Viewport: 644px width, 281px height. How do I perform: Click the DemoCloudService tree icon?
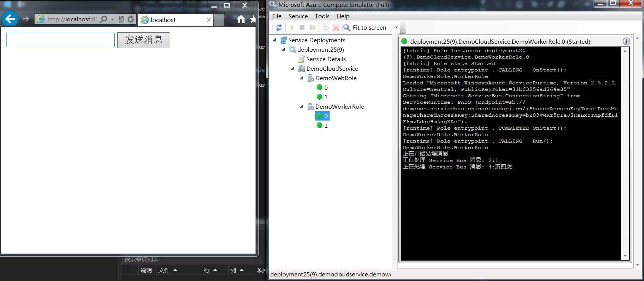301,68
